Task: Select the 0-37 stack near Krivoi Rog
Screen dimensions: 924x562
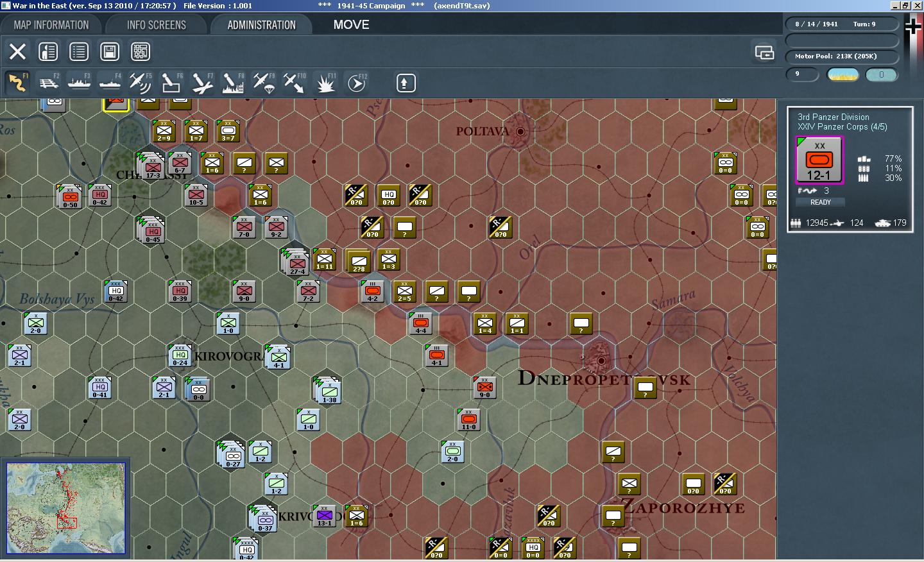Action: 264,518
